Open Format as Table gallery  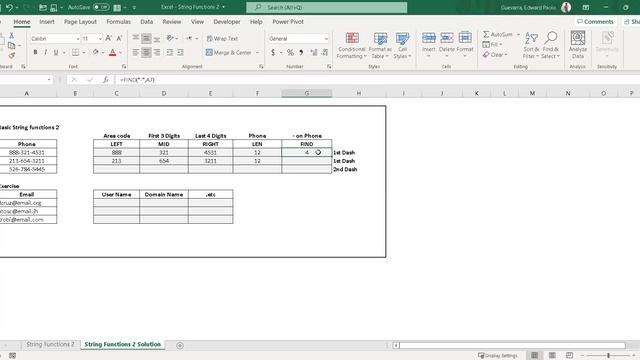point(380,45)
